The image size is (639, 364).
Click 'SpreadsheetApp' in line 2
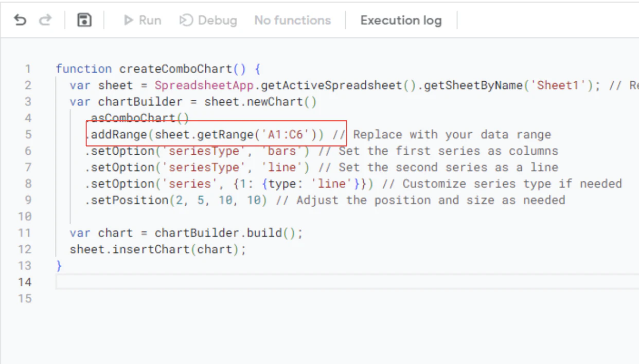[204, 85]
